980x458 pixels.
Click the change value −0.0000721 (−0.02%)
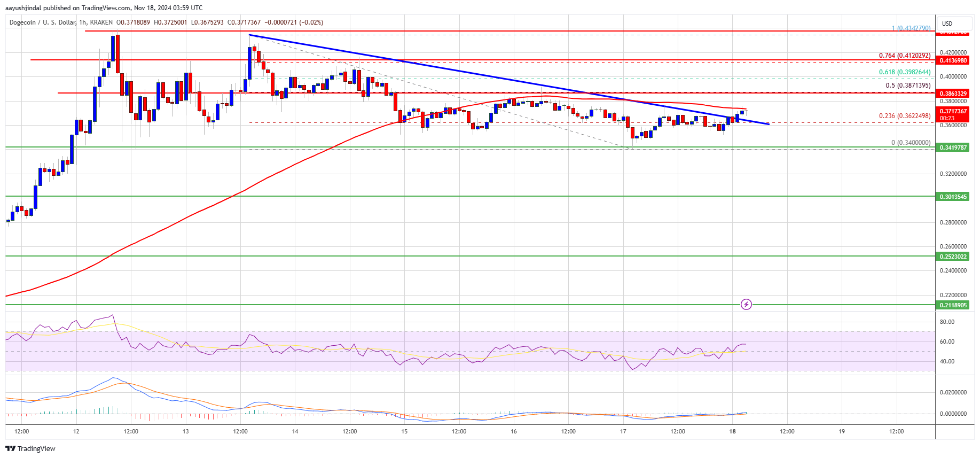tap(294, 22)
